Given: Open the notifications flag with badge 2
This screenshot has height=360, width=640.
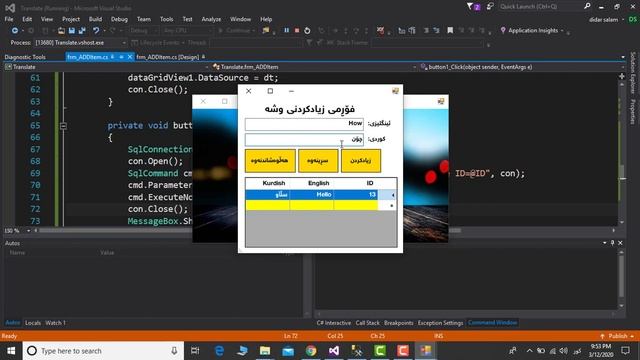Looking at the screenshot, I should pos(473,7).
